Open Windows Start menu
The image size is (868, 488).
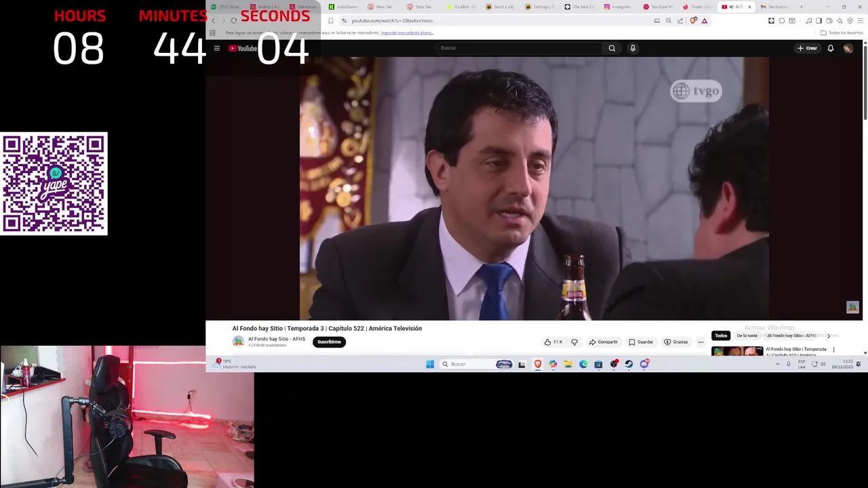[430, 364]
